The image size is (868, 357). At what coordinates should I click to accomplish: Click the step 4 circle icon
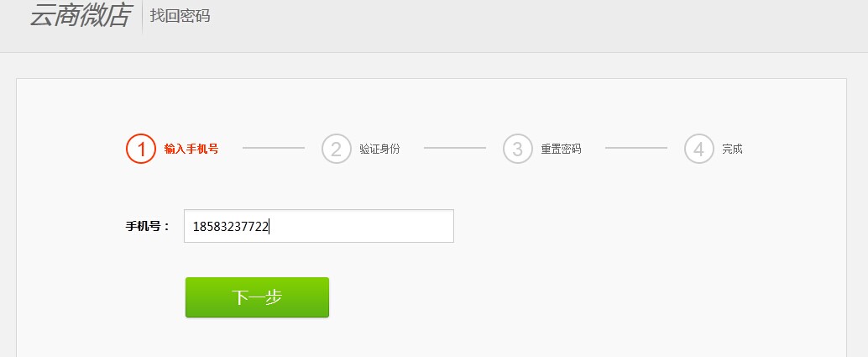pyautogui.click(x=699, y=149)
